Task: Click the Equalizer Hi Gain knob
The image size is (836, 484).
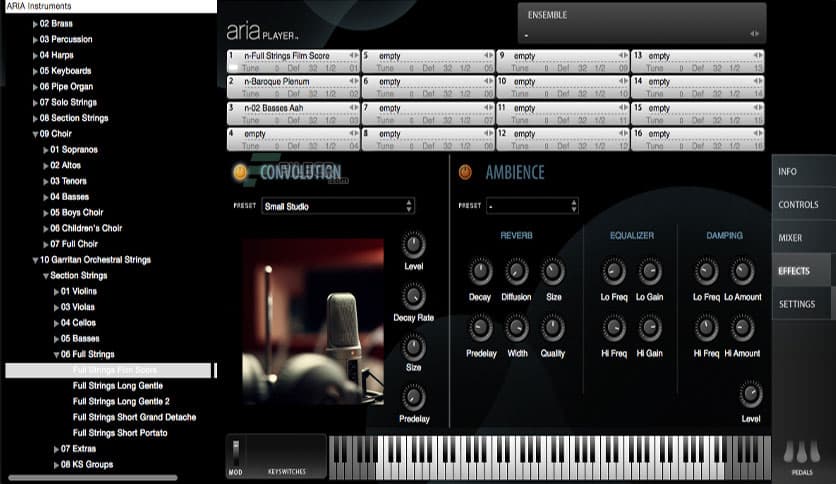Action: [x=649, y=328]
